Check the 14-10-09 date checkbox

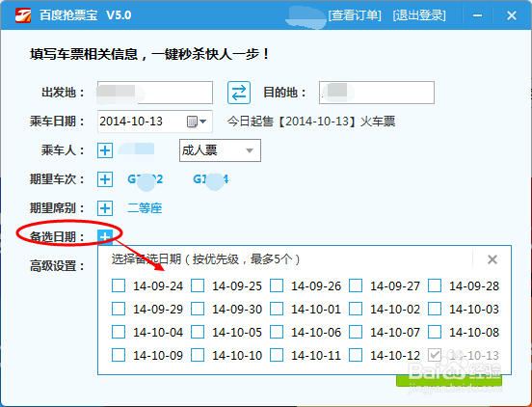coord(119,356)
